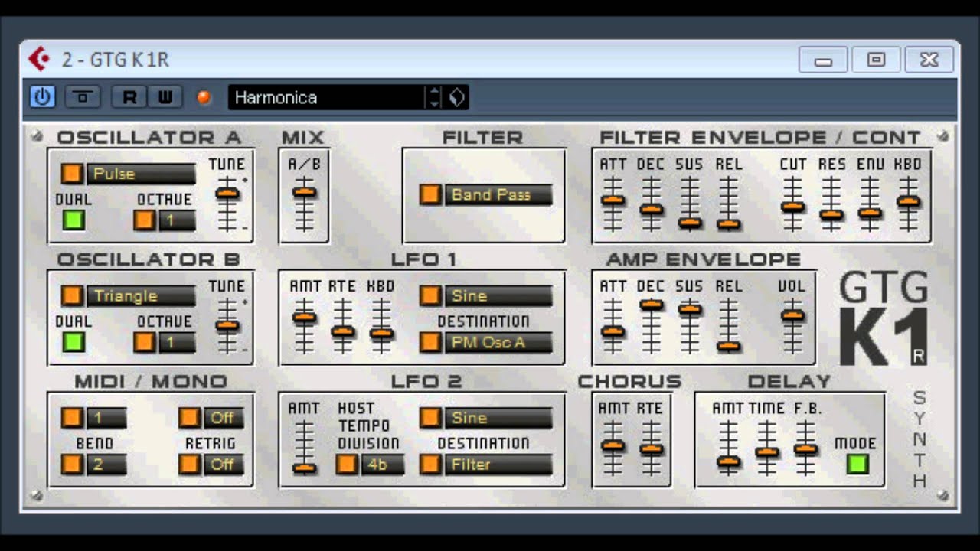The height and width of the screenshot is (551, 980).
Task: Toggle the plugin power bypass button
Action: tap(42, 97)
